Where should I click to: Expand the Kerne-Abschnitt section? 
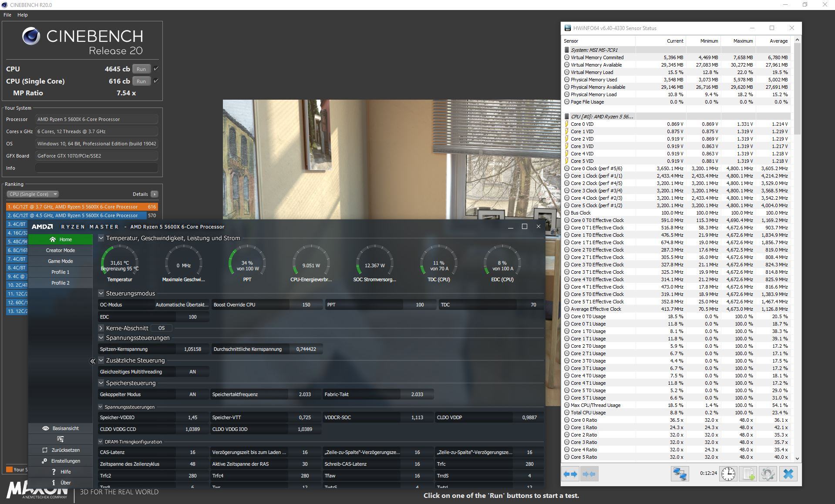click(x=101, y=328)
